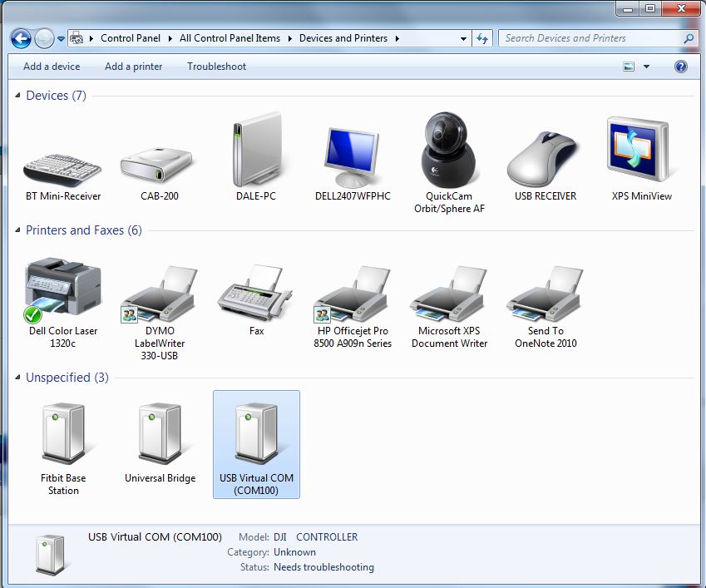Viewport: 706px width, 588px height.
Task: Collapse the Unspecified (3) group
Action: tap(18, 378)
